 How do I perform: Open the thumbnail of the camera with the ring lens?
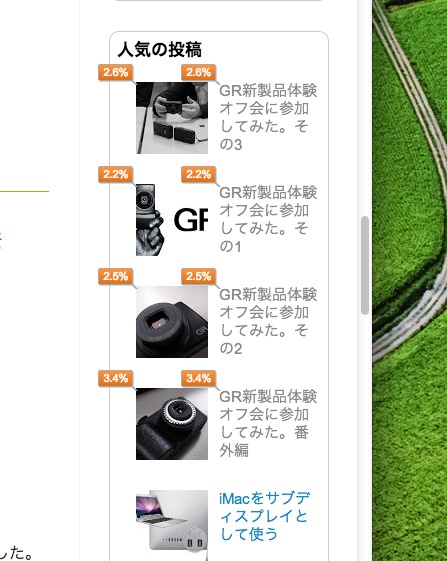click(x=172, y=424)
